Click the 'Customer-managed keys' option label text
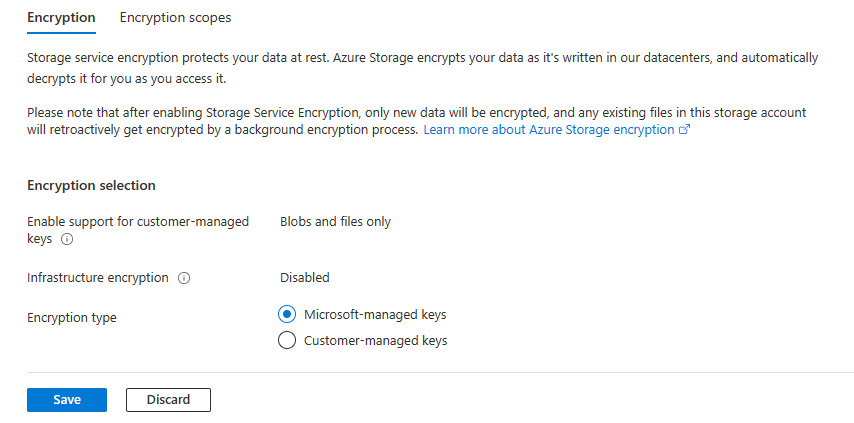854x423 pixels. [x=373, y=340]
